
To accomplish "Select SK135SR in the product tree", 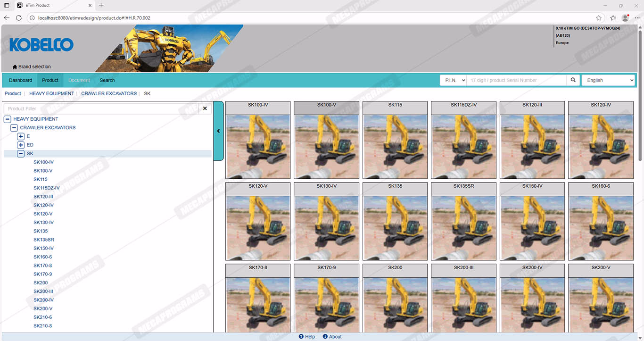I will 43,240.
